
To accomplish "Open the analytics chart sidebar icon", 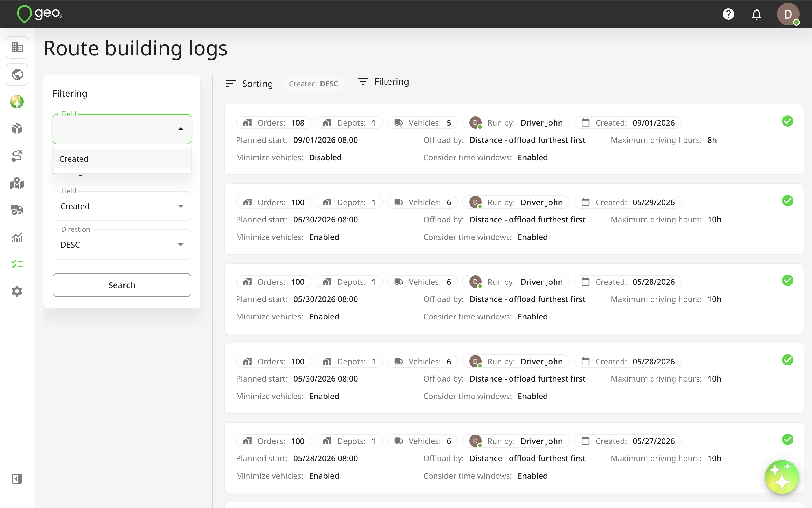I will 17,237.
